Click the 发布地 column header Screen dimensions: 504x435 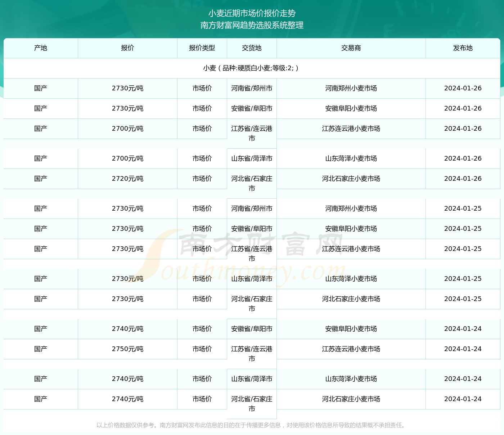pos(463,48)
